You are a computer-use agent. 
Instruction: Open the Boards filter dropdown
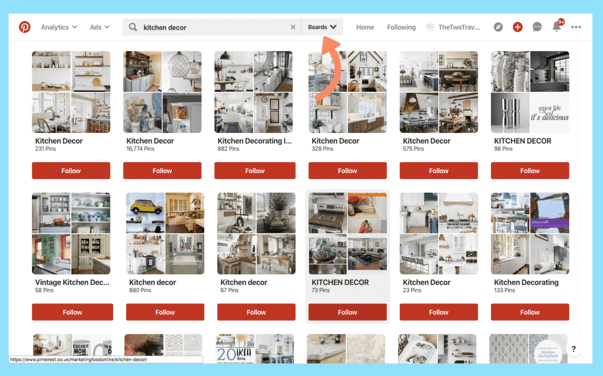pos(322,27)
